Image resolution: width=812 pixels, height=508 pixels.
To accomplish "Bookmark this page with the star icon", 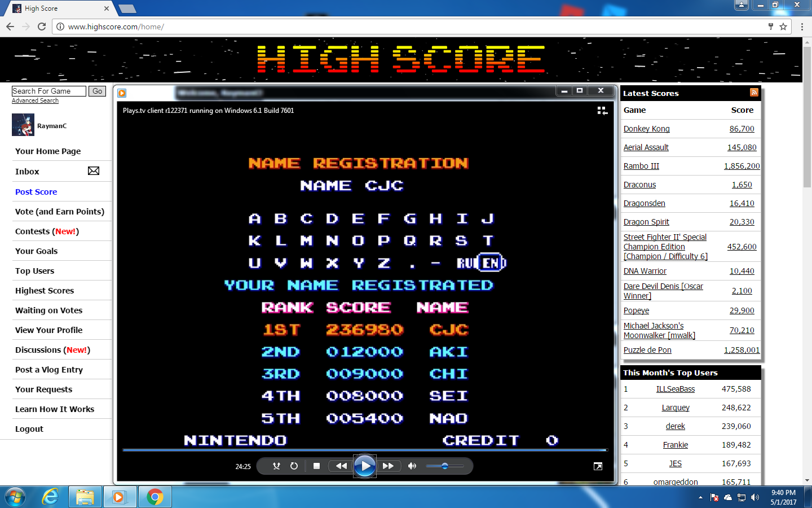I will click(783, 27).
